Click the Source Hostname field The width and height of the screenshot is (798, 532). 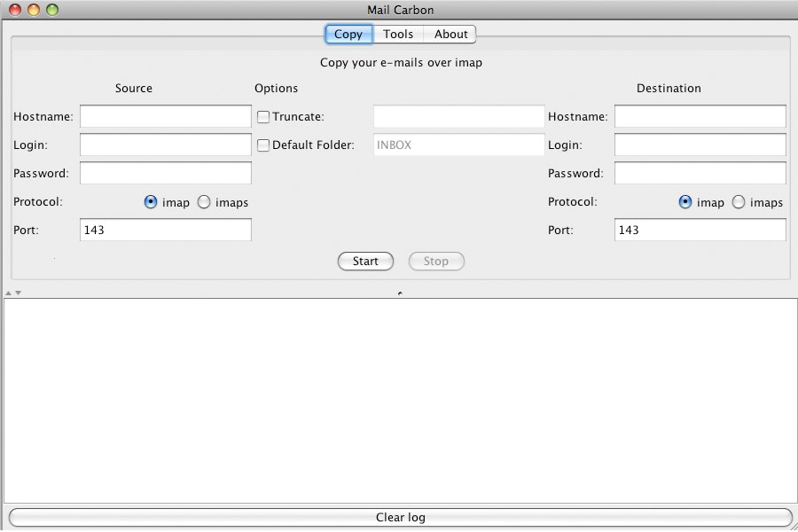tap(166, 116)
